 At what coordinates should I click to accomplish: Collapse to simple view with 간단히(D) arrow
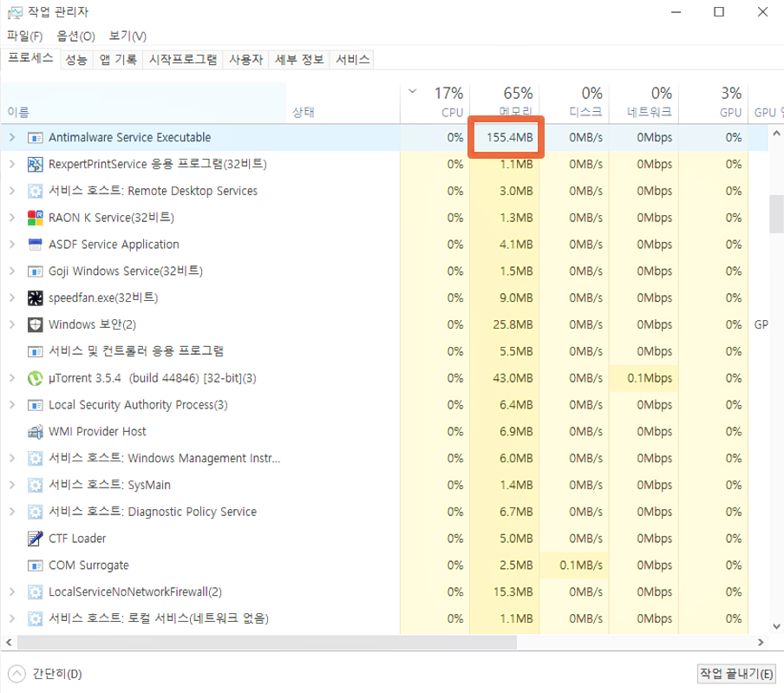(16, 674)
